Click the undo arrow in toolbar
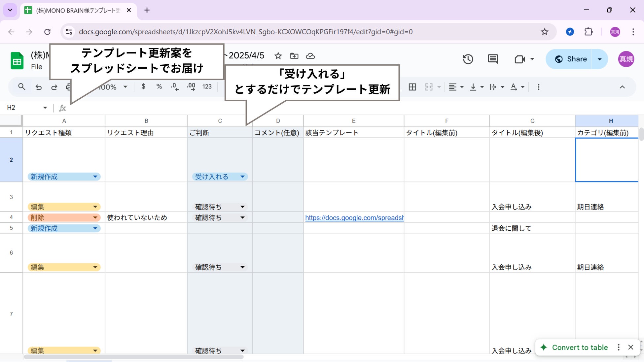644x362 pixels. [x=39, y=87]
